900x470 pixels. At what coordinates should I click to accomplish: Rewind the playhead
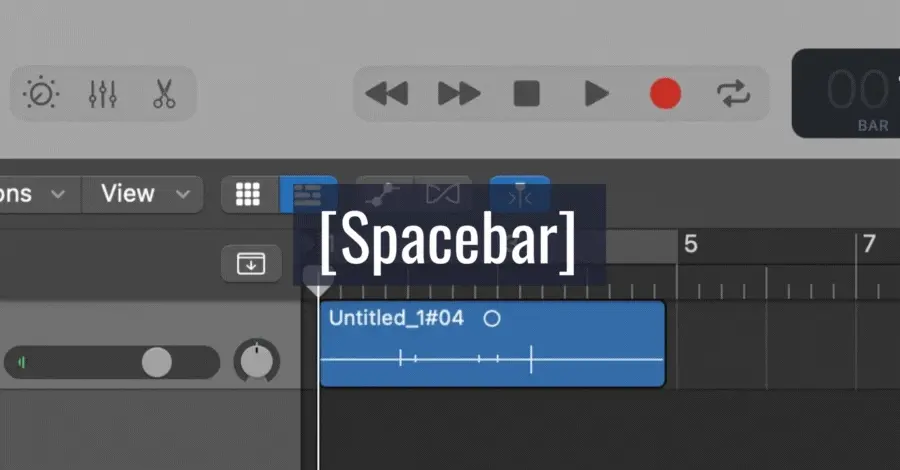point(387,94)
